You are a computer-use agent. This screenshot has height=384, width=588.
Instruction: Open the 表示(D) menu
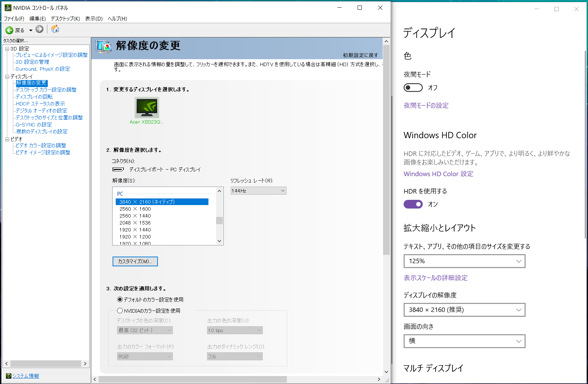(x=94, y=19)
